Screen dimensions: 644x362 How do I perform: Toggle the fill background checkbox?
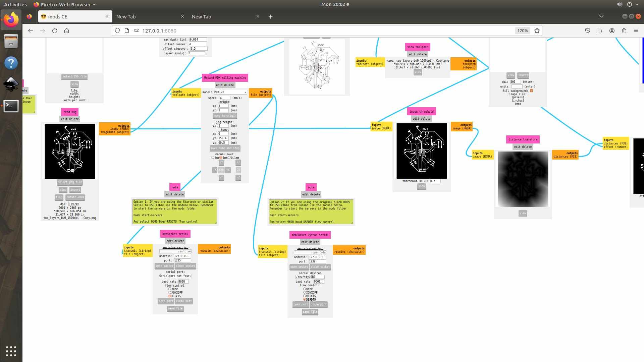click(x=531, y=91)
